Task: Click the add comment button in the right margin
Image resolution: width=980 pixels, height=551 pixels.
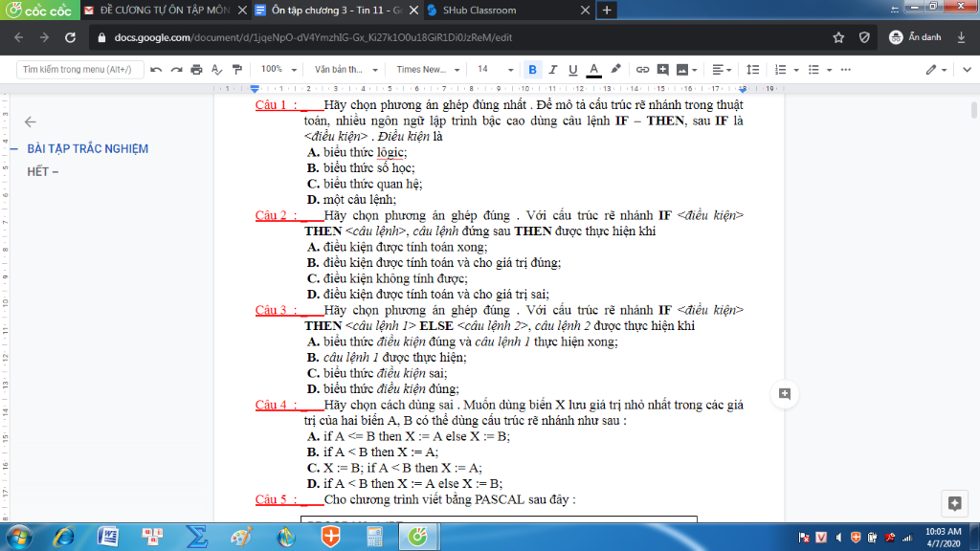Action: point(785,393)
